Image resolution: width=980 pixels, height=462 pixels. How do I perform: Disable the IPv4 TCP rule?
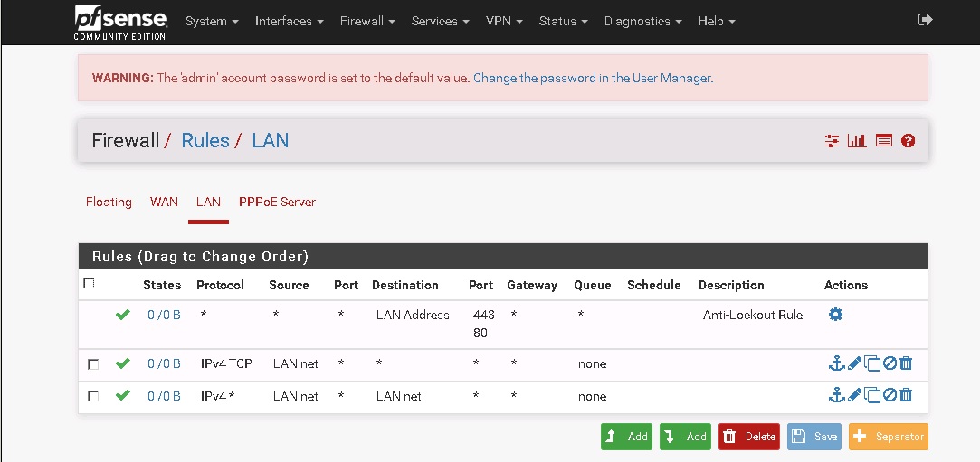(890, 364)
